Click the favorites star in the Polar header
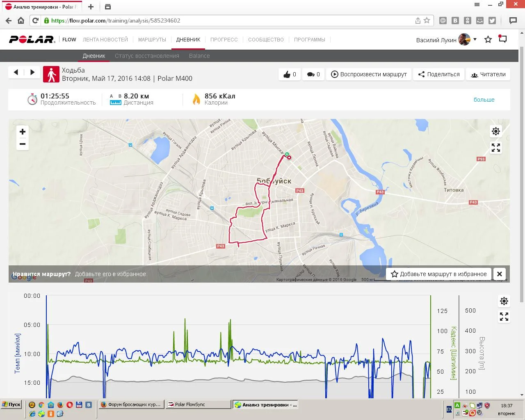Viewport: 525px width, 420px height. click(x=488, y=39)
